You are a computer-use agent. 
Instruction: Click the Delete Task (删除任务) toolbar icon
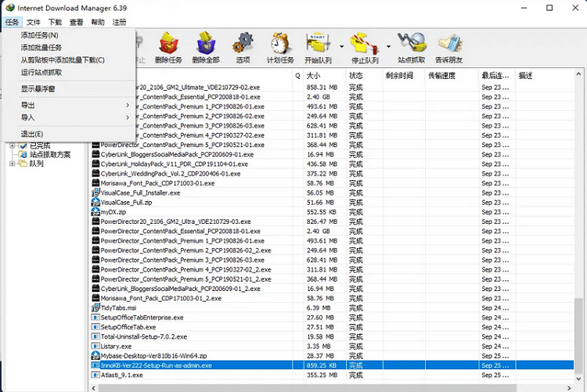click(x=168, y=47)
